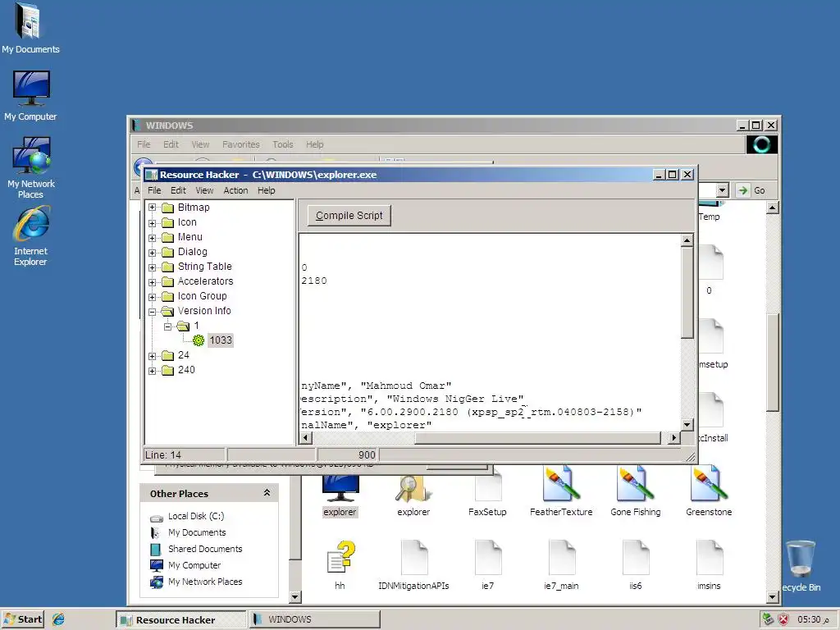Screen dimensions: 840x630
Task: Open My Documents desktop icon
Action: click(x=30, y=28)
